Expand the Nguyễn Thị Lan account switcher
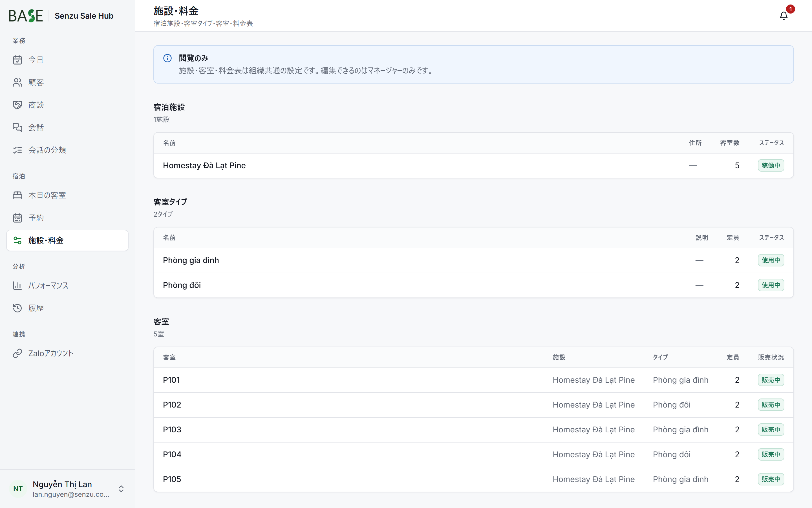Image resolution: width=812 pixels, height=508 pixels. coord(121,489)
